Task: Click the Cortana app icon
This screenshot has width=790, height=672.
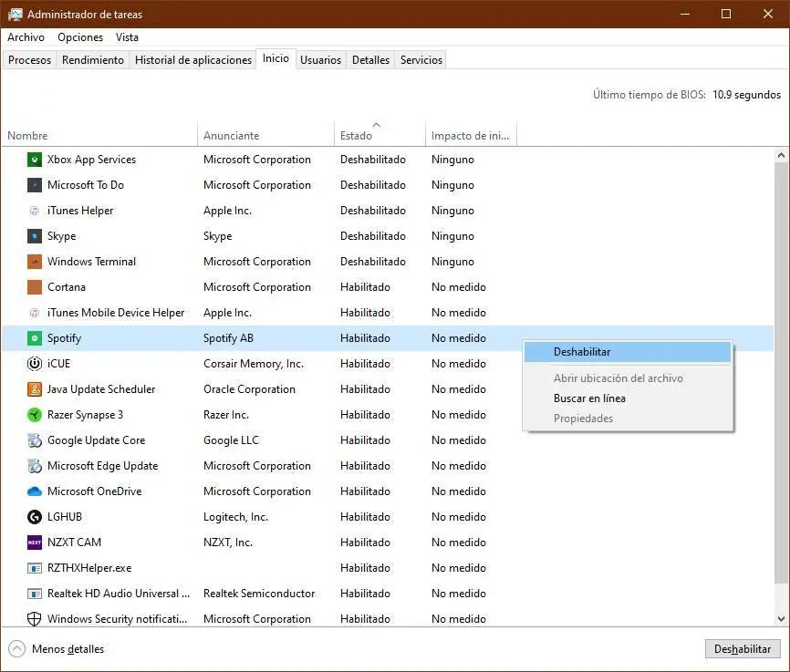Action: (35, 287)
